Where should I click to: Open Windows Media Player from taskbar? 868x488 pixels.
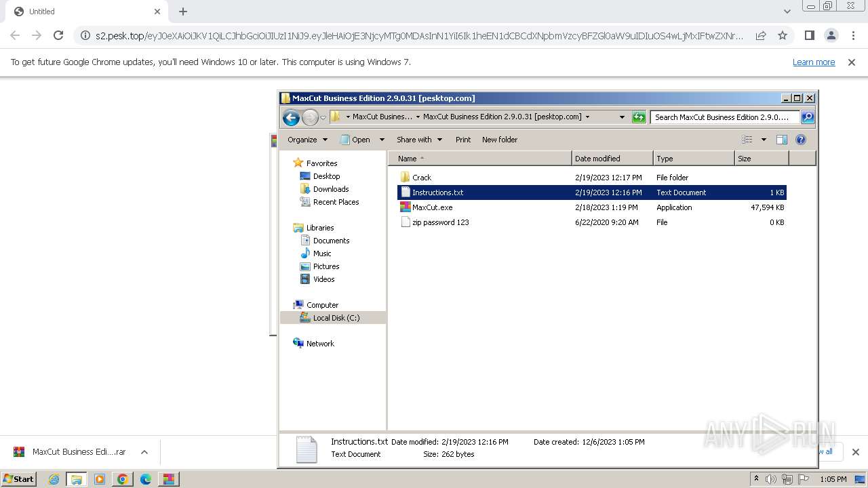point(99,479)
